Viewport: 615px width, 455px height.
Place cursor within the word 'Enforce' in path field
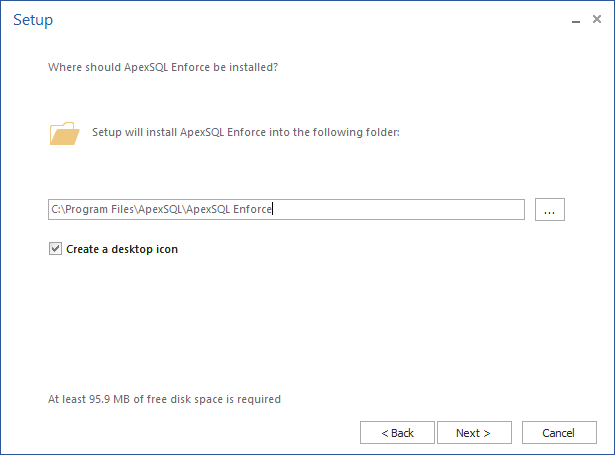[252, 209]
